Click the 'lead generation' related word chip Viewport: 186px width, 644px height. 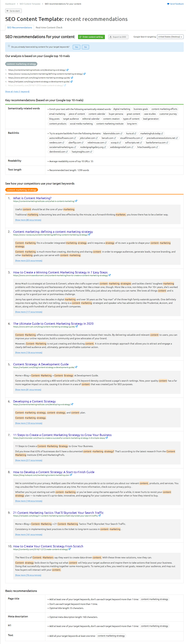pos(151,119)
